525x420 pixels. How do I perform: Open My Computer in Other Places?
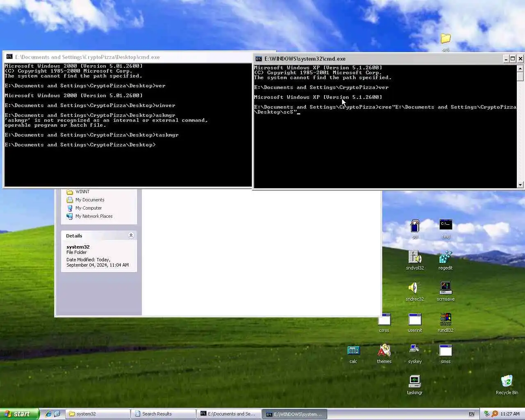pyautogui.click(x=84, y=208)
